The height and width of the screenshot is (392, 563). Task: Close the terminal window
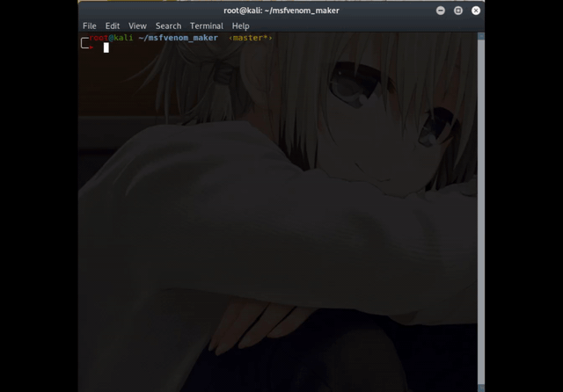476,11
